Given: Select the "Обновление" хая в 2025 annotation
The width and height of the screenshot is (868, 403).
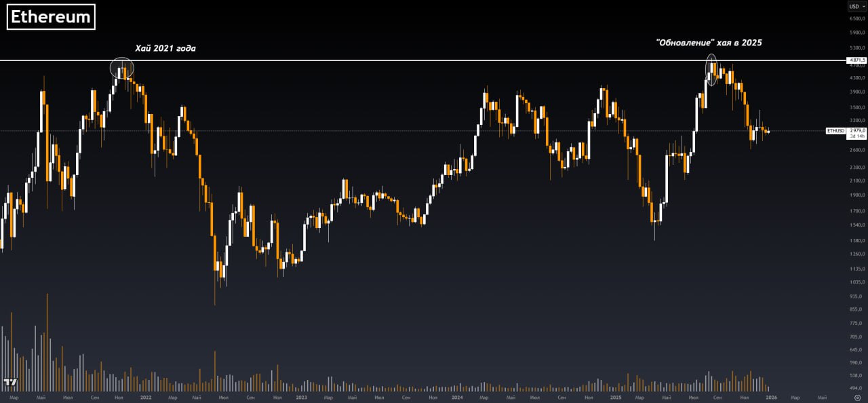Looking at the screenshot, I should [709, 42].
